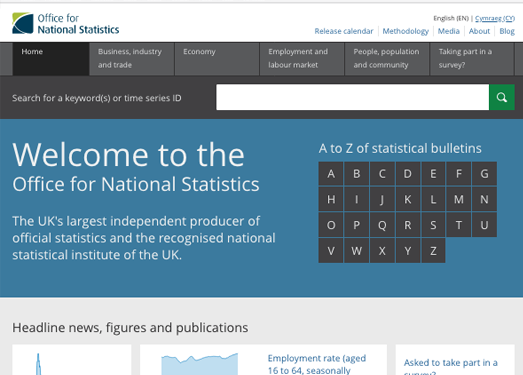Image resolution: width=523 pixels, height=375 pixels.
Task: Open People, population and community menu
Action: tap(387, 59)
